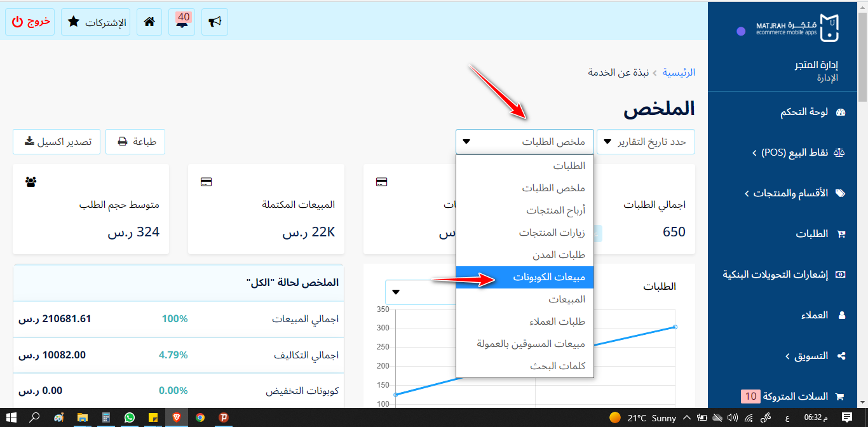
Task: Click the printer icon on طباعة button
Action: coord(123,142)
